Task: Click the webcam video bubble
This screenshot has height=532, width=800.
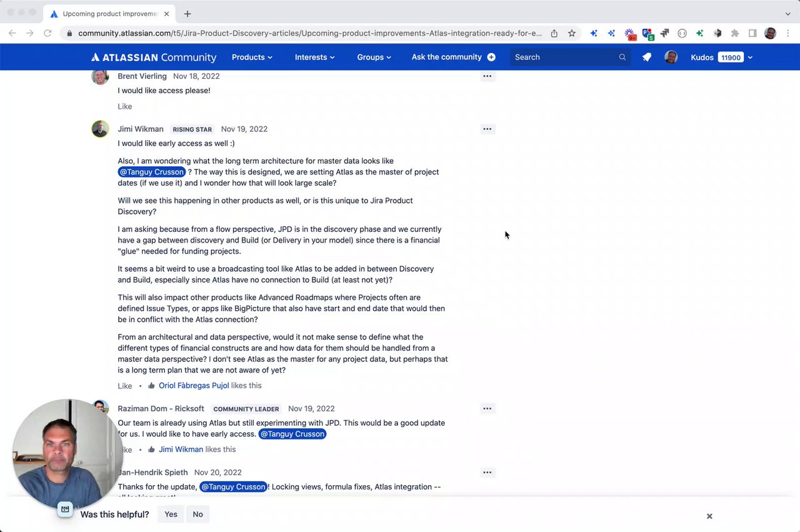Action: pyautogui.click(x=67, y=453)
